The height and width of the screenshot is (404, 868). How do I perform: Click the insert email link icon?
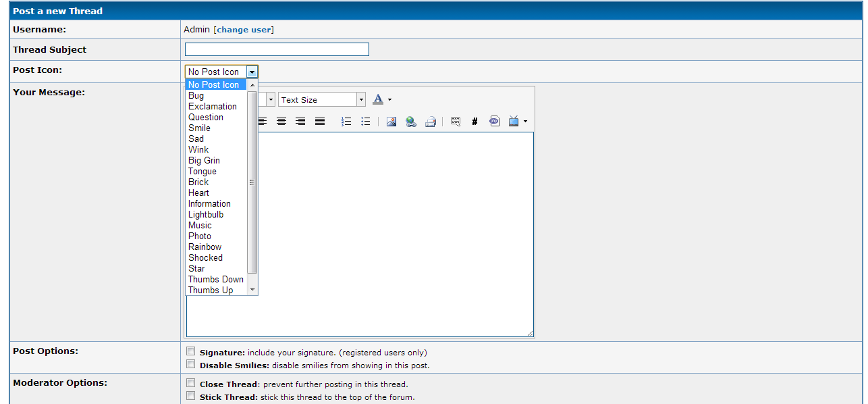pyautogui.click(x=430, y=122)
